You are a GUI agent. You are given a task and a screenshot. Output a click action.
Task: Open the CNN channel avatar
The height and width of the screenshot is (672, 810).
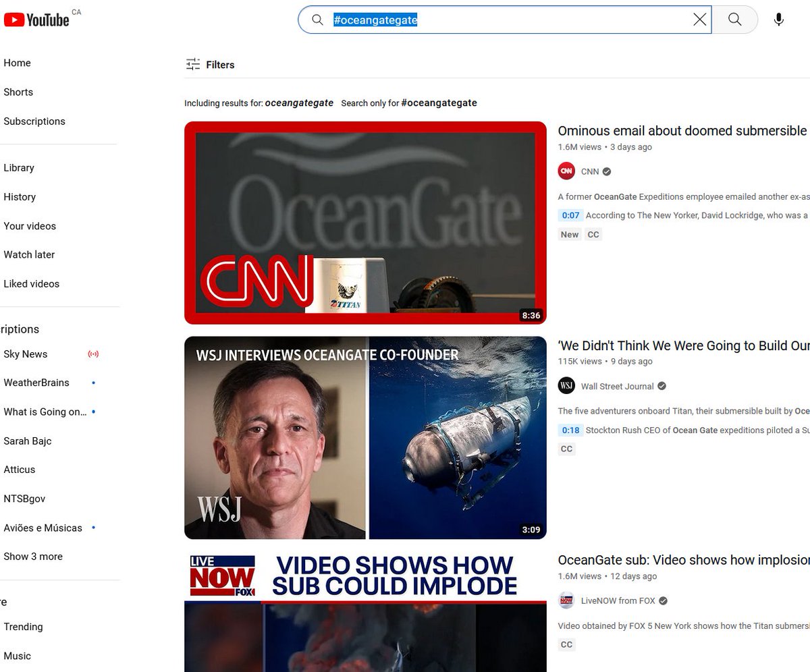[x=566, y=171]
